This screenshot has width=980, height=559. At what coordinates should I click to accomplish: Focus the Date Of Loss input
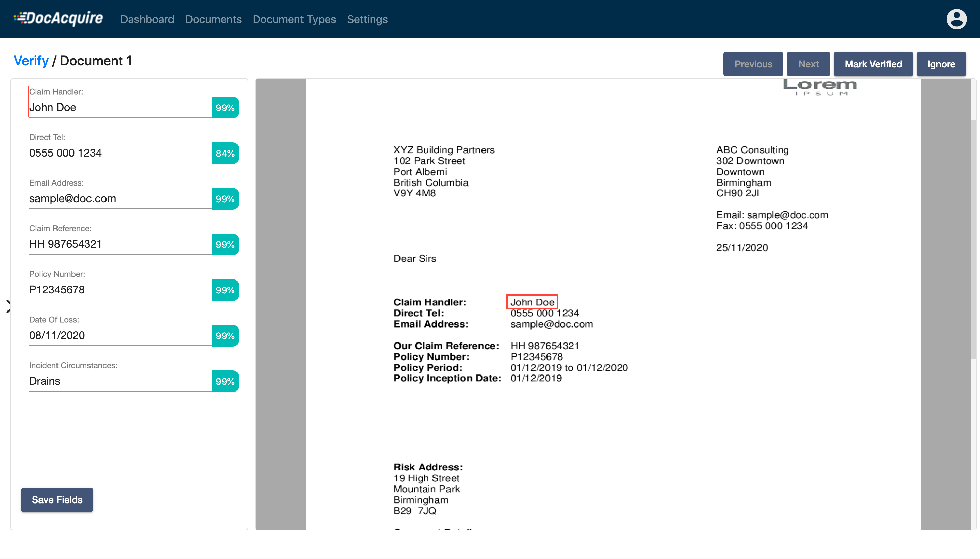pyautogui.click(x=120, y=335)
